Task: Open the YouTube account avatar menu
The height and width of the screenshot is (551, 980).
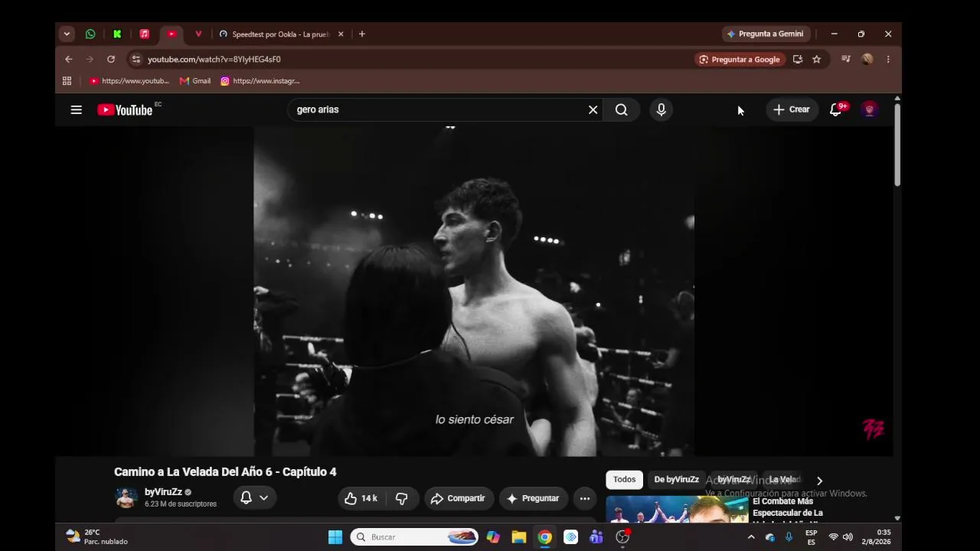Action: 869,109
